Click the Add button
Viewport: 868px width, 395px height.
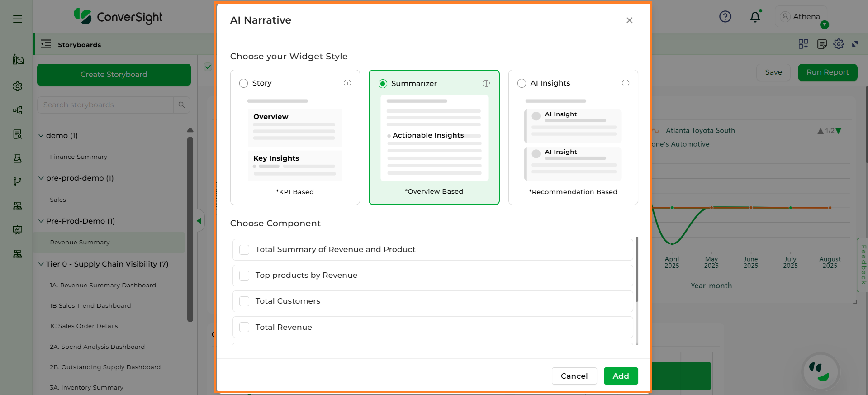coord(621,376)
